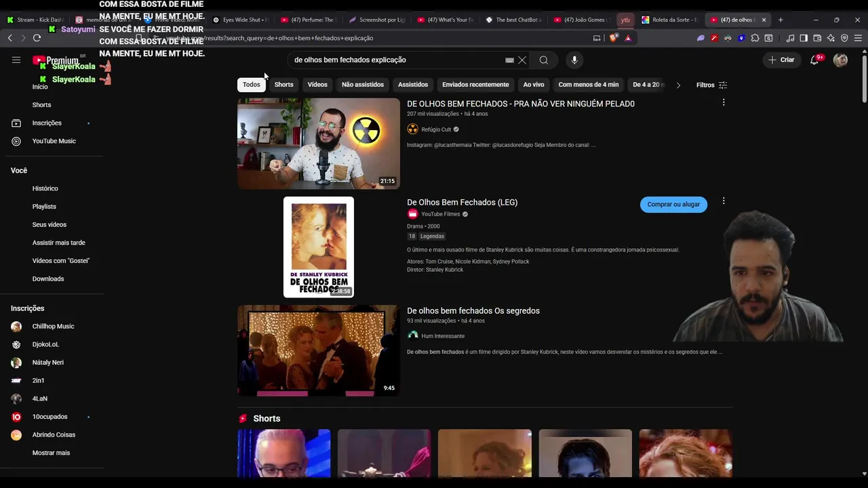868x488 pixels.
Task: Select the Todos filter chip
Action: coord(252,85)
